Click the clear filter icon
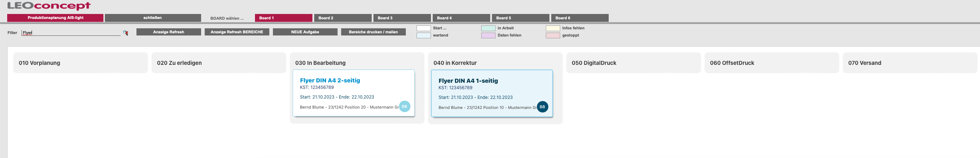 click(x=126, y=33)
